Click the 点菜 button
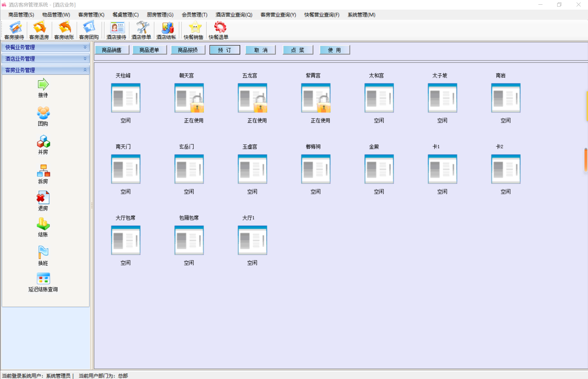Screen dimensions: 588x379 (298, 50)
